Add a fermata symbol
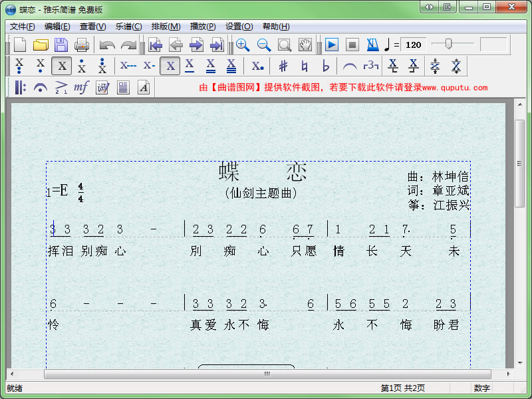 [x=41, y=88]
